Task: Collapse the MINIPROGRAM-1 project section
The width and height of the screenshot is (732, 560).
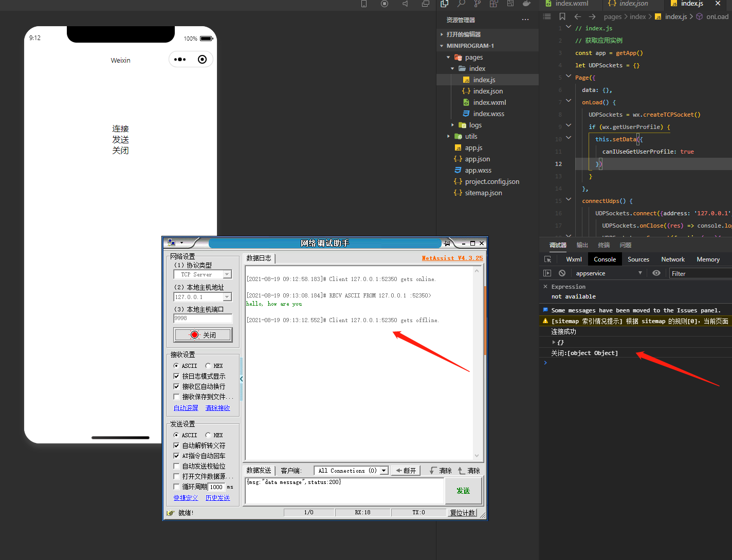Action: (x=442, y=46)
